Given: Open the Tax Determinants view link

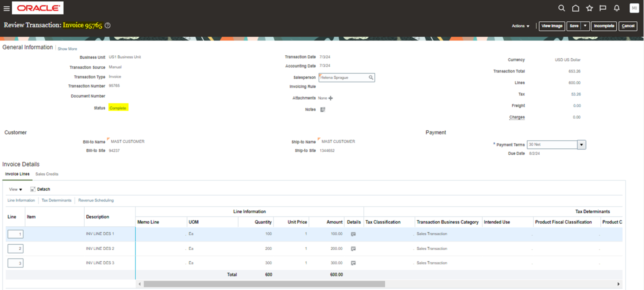Looking at the screenshot, I should point(57,200).
